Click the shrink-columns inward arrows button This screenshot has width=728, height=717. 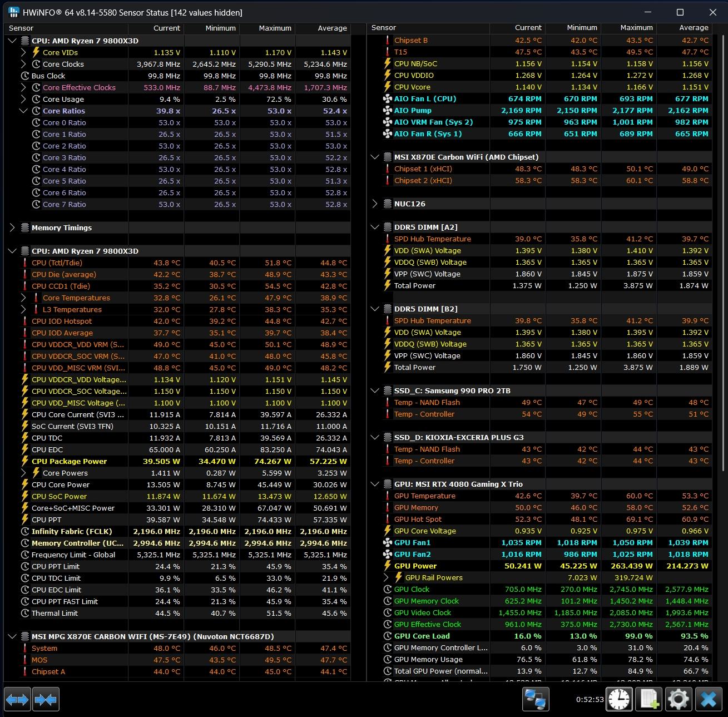tap(46, 699)
